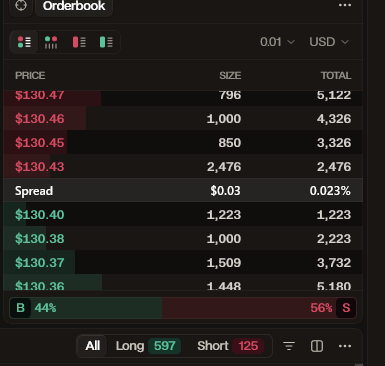Image resolution: width=385 pixels, height=366 pixels.
Task: Filter by Long 597 positions
Action: [148, 346]
